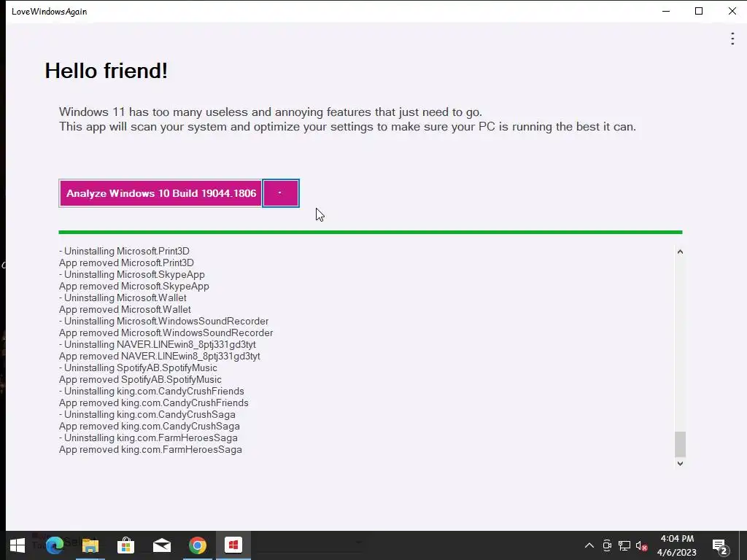Select 'App removed king.com.FarmHeroesSaga' line

click(x=150, y=449)
